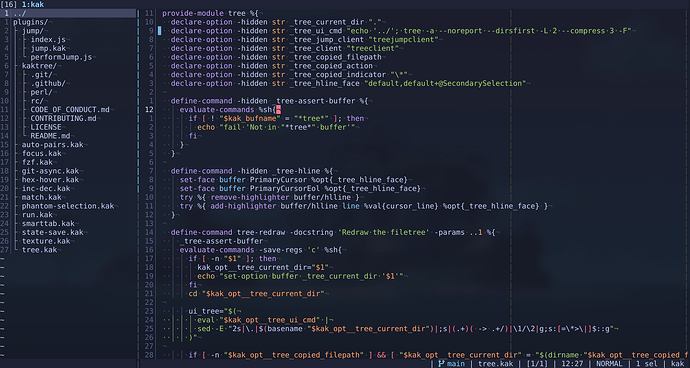
Task: Open git-async.kak in the tree
Action: coord(50,171)
